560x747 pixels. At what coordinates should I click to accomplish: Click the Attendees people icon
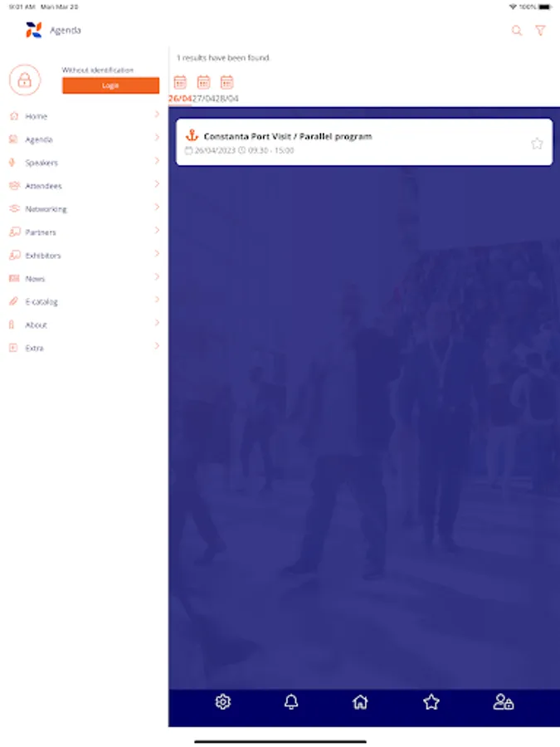click(14, 185)
